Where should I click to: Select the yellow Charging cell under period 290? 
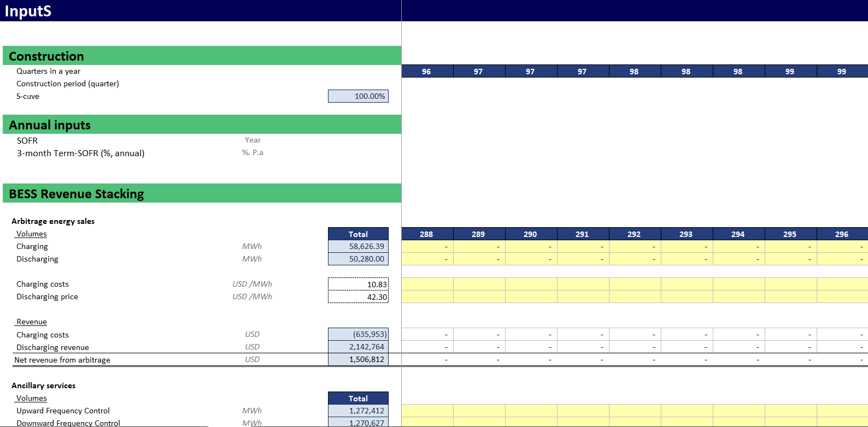coord(531,246)
